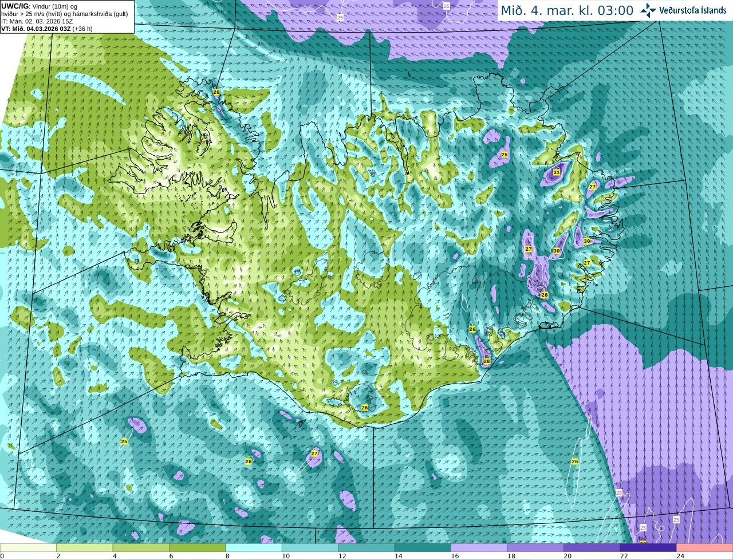This screenshot has width=733, height=560.
Task: Click the Veðurstofa Íslands logo
Action: coord(683,10)
